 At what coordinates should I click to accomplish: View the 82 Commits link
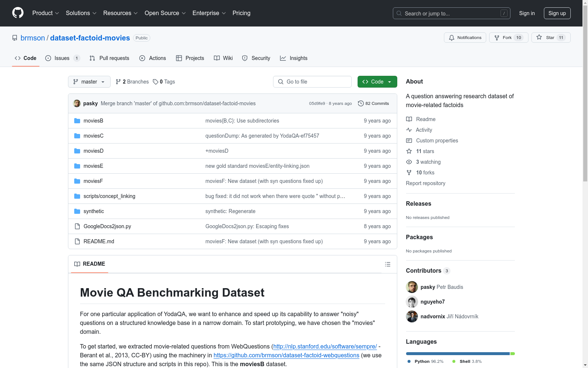point(373,103)
